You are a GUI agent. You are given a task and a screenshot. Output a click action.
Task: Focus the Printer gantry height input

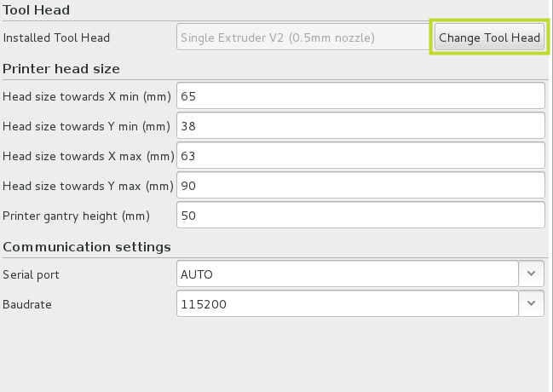click(x=360, y=215)
